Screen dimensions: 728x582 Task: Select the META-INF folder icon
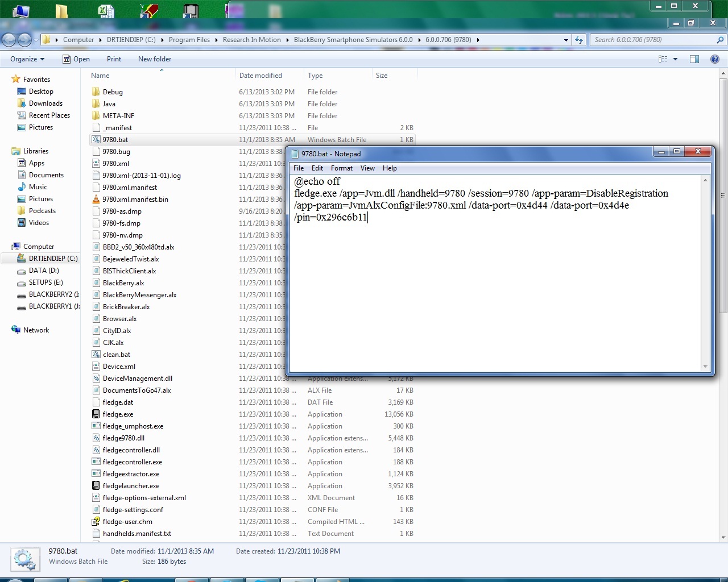pyautogui.click(x=96, y=116)
